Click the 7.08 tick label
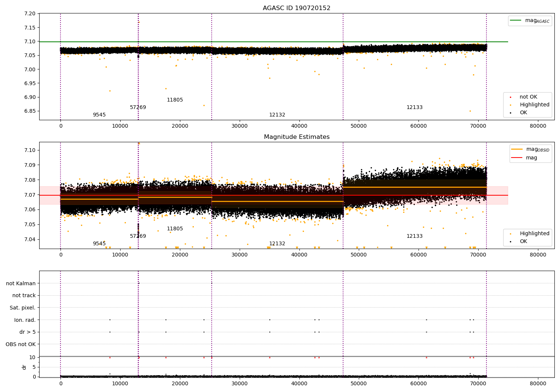 pyautogui.click(x=30, y=180)
